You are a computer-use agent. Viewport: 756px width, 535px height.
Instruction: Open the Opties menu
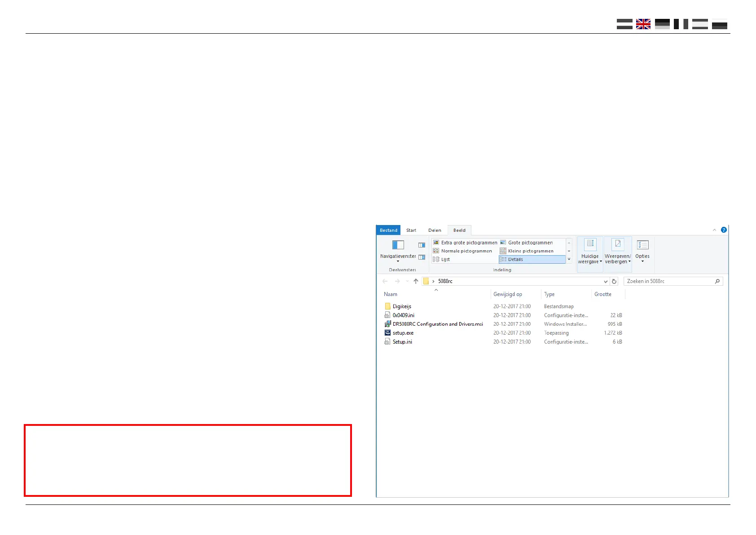click(x=642, y=252)
